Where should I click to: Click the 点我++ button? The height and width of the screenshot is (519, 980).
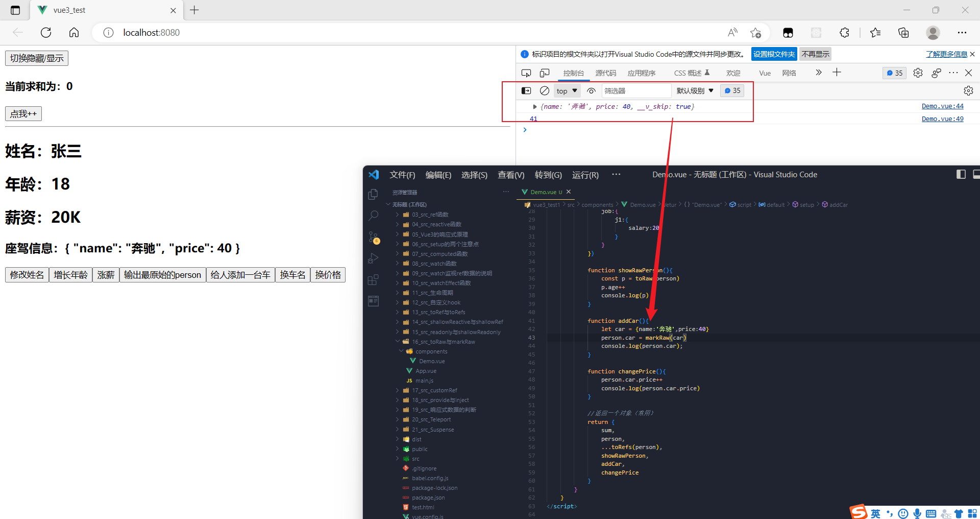click(23, 114)
